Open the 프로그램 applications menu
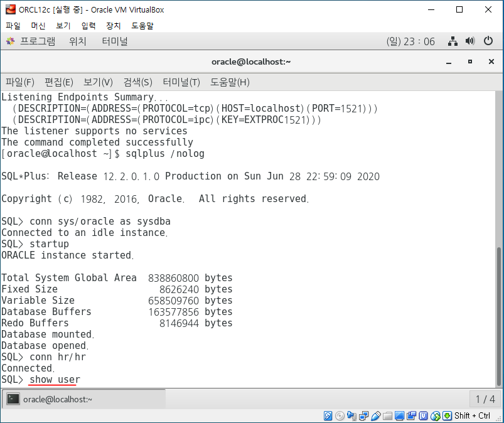Screen dimensions: 504x423 click(x=38, y=41)
